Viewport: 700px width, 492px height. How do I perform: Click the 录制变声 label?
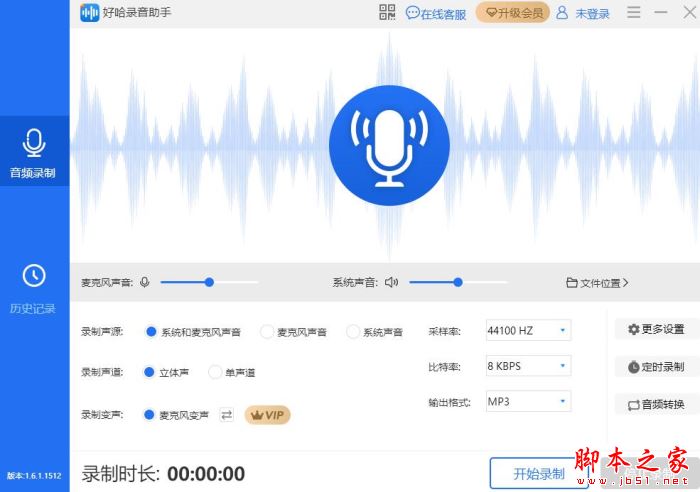tap(102, 415)
